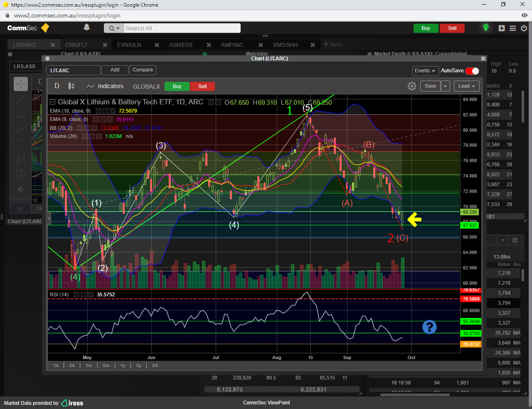Click the horizontal scrollbar in bottom-right panel
The width and height of the screenshot is (532, 409).
coord(415,394)
